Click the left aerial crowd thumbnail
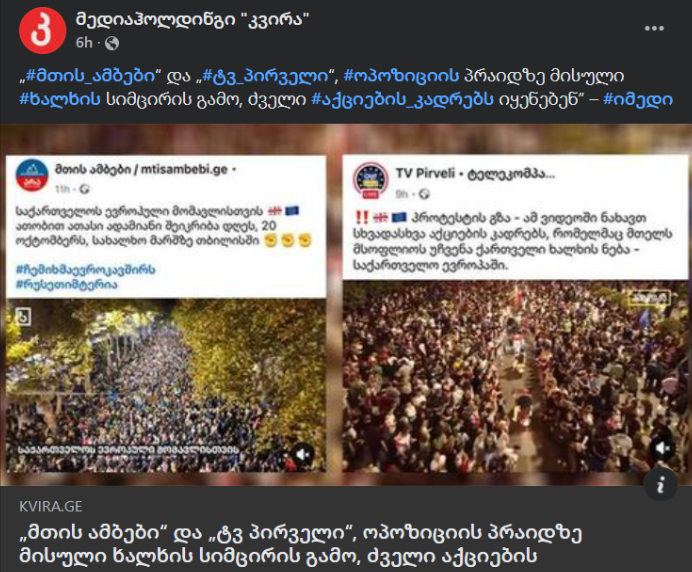 (166, 385)
